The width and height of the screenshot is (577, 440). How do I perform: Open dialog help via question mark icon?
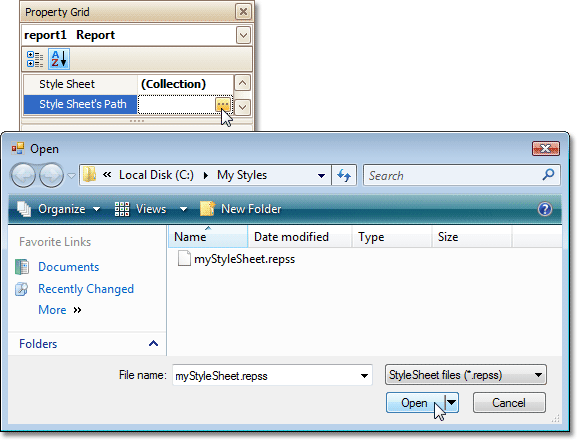point(545,209)
